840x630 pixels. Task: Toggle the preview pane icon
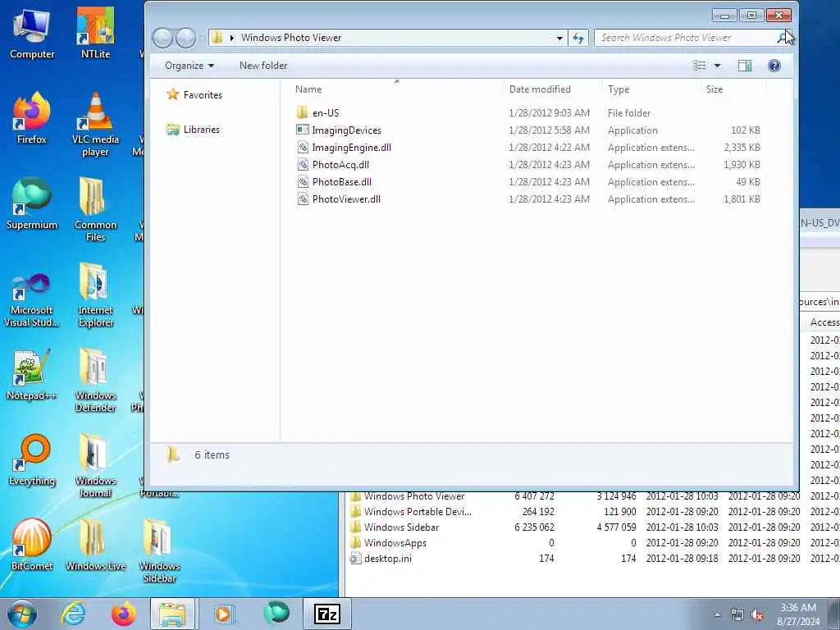pos(744,66)
